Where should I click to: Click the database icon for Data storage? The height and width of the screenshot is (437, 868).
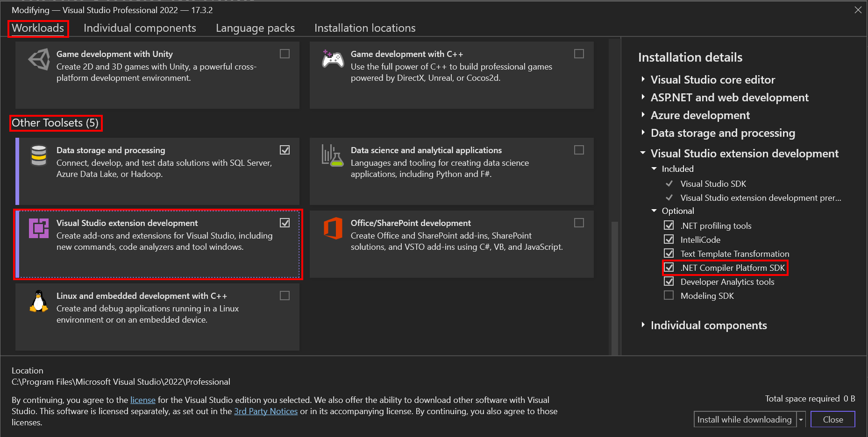pos(39,155)
